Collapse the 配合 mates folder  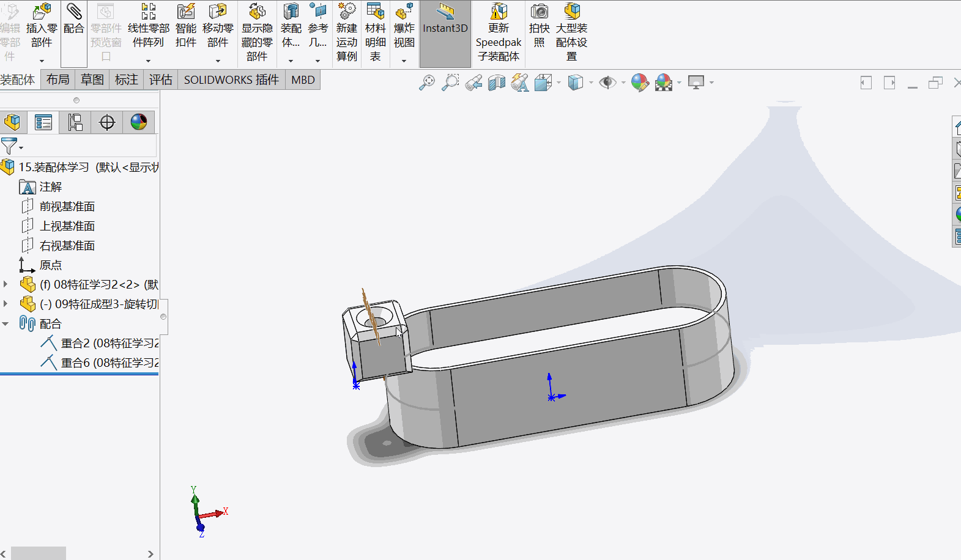point(6,323)
